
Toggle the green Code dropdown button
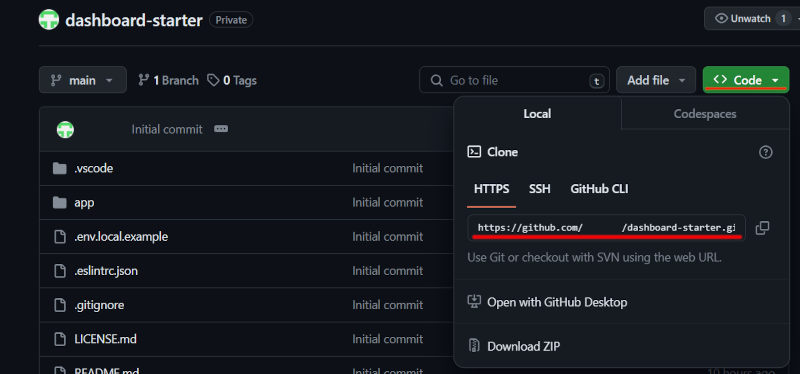746,80
